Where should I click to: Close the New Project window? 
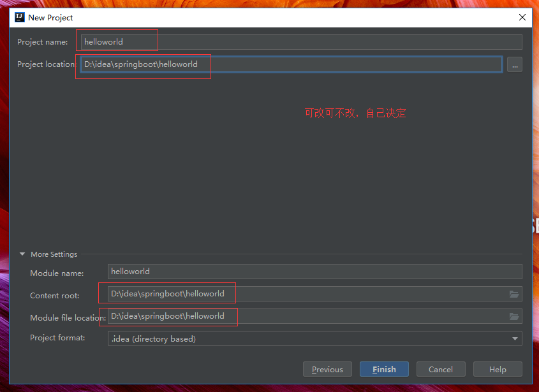[x=522, y=17]
